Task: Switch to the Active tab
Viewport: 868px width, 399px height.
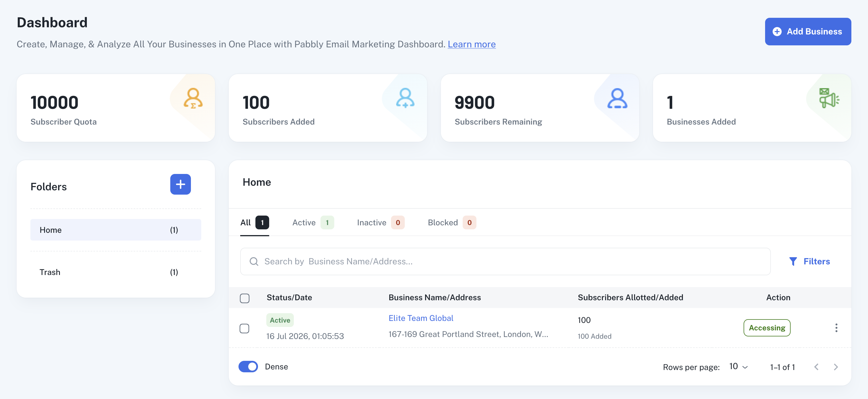Action: point(313,222)
